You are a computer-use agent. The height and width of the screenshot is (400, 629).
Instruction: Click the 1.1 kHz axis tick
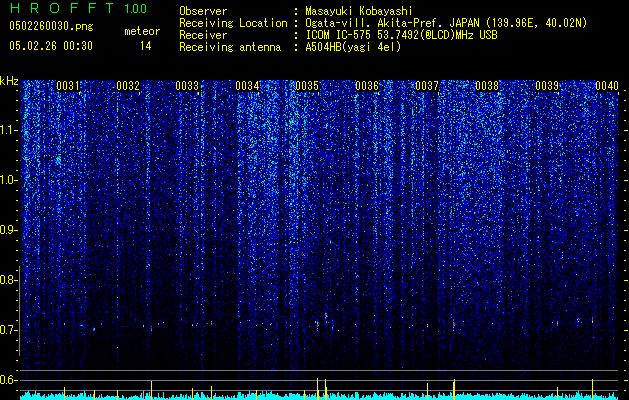coord(9,130)
